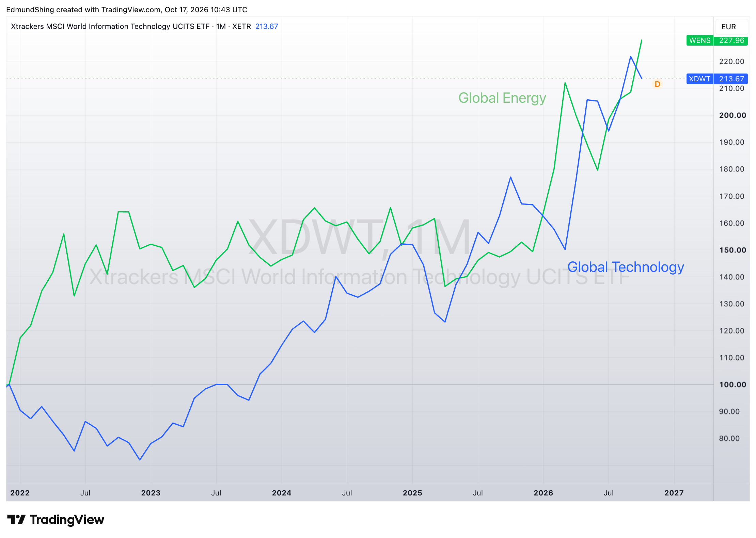Click the orange D dividend marker
Image resolution: width=756 pixels, height=538 pixels.
click(x=657, y=84)
